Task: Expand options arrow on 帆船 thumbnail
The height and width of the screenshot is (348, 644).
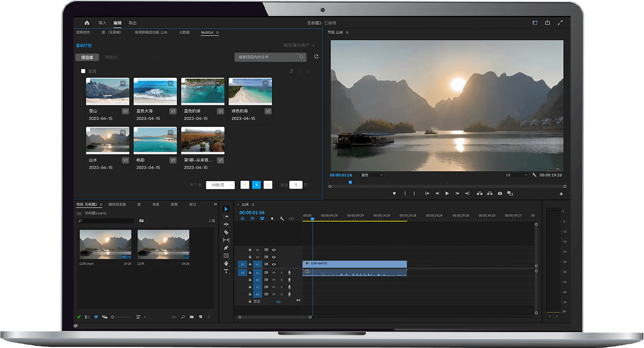Action: tap(171, 132)
